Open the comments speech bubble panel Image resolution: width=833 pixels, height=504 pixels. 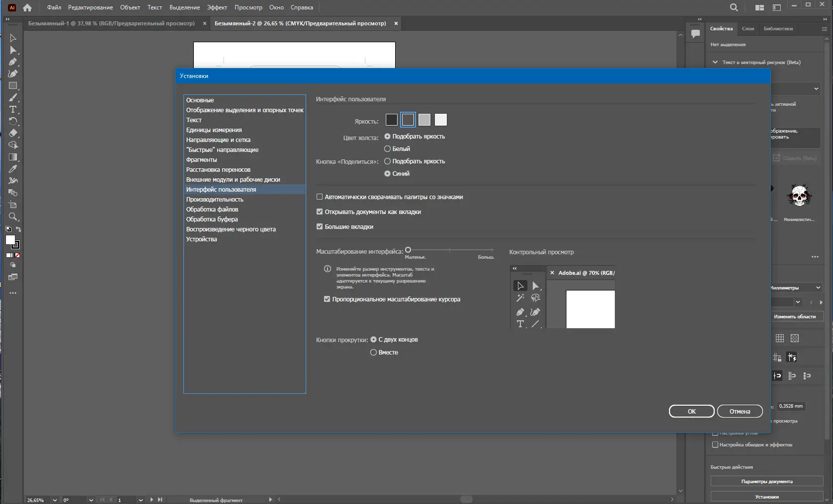tap(695, 34)
